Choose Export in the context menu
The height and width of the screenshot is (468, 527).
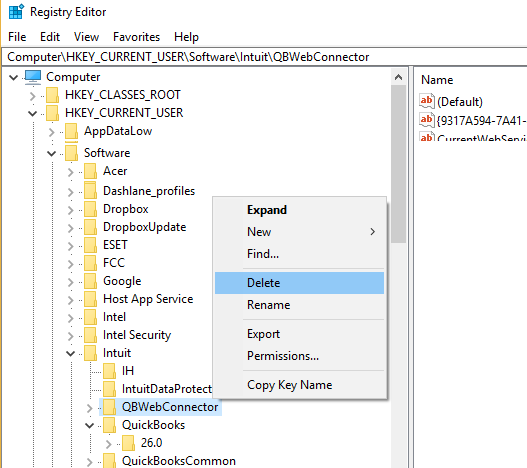pyautogui.click(x=299, y=334)
